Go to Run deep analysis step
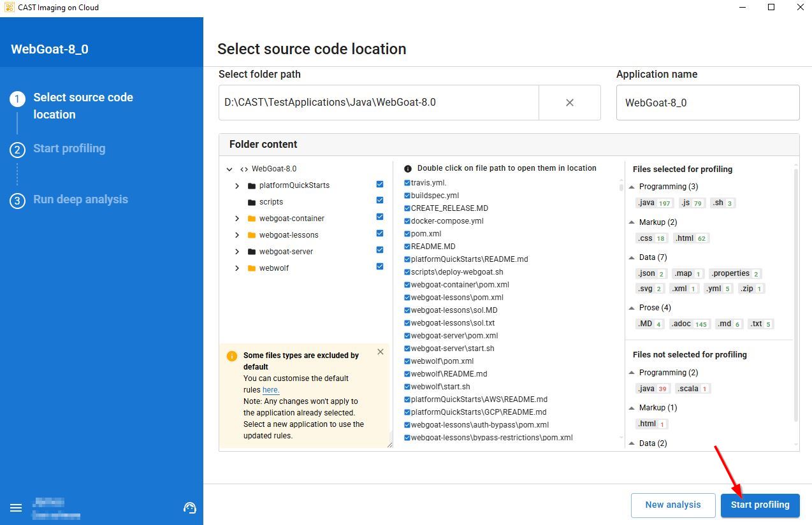Image resolution: width=812 pixels, height=525 pixels. [x=80, y=199]
